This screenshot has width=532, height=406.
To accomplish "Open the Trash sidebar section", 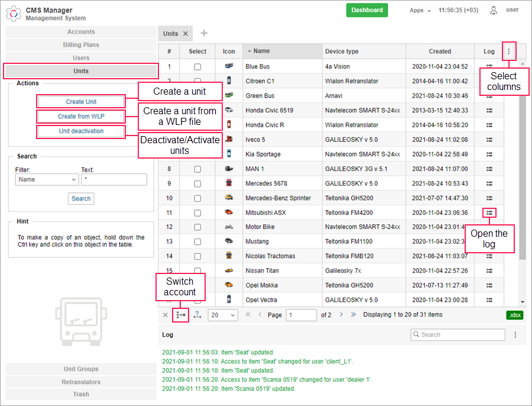I will (81, 394).
